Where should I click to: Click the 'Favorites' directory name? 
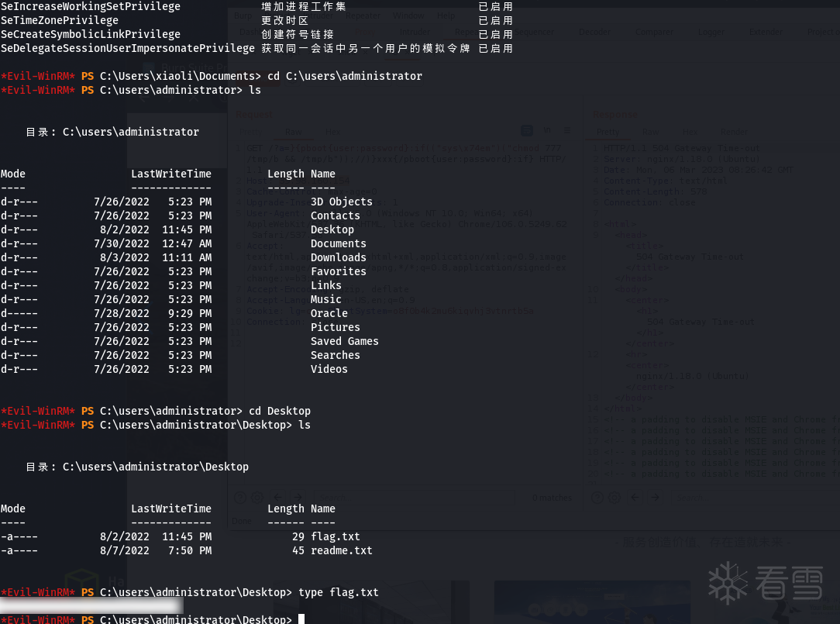click(339, 271)
